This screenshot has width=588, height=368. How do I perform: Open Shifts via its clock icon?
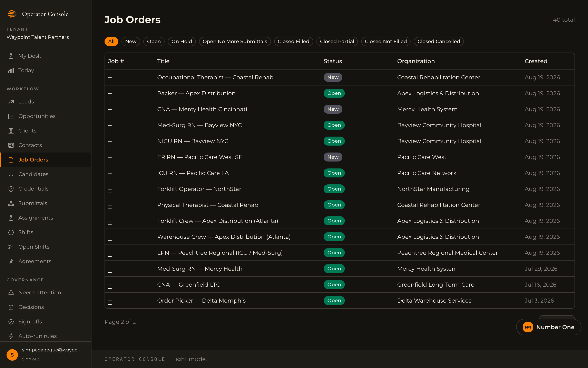(x=11, y=232)
